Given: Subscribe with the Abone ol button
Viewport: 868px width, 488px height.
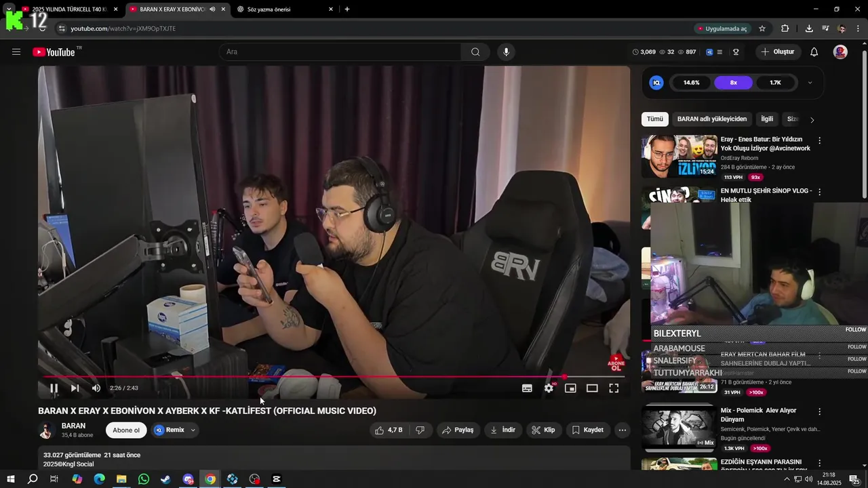Looking at the screenshot, I should (126, 430).
